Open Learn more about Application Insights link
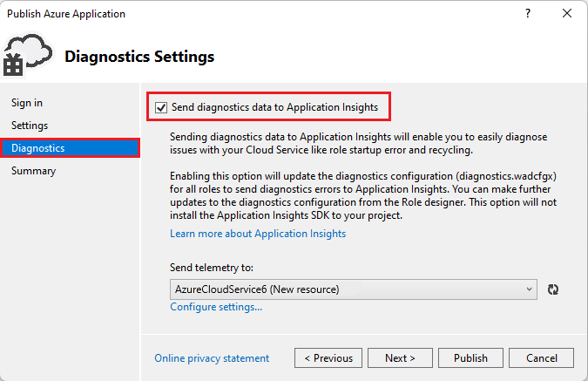Screen dimensions: 588x381 (258, 234)
